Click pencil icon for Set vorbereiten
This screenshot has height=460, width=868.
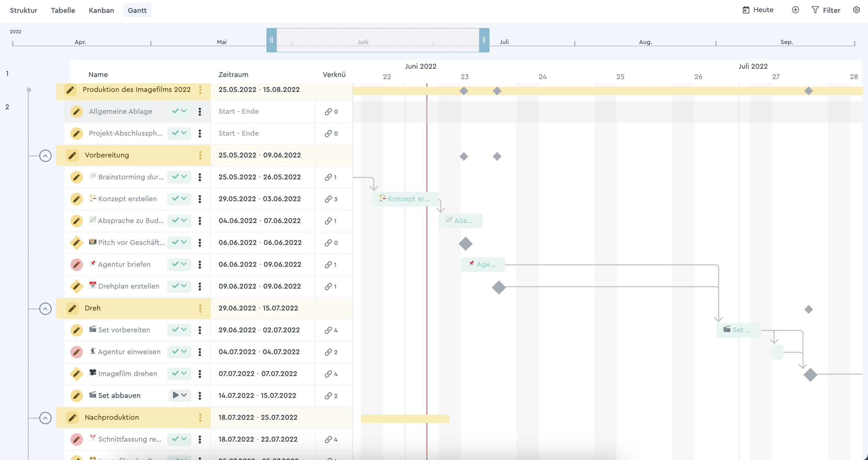pyautogui.click(x=77, y=330)
